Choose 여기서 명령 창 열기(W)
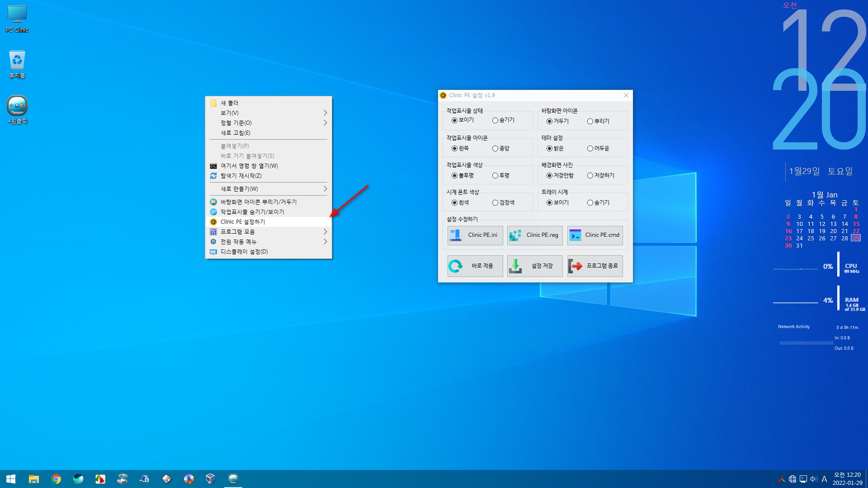 coord(269,166)
